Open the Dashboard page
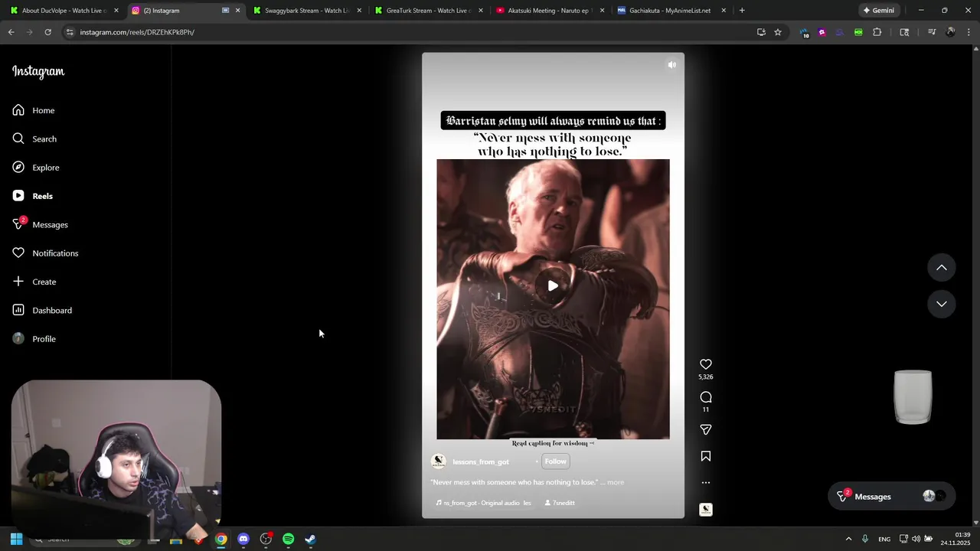Screen dimensions: 980x551 (42, 310)
